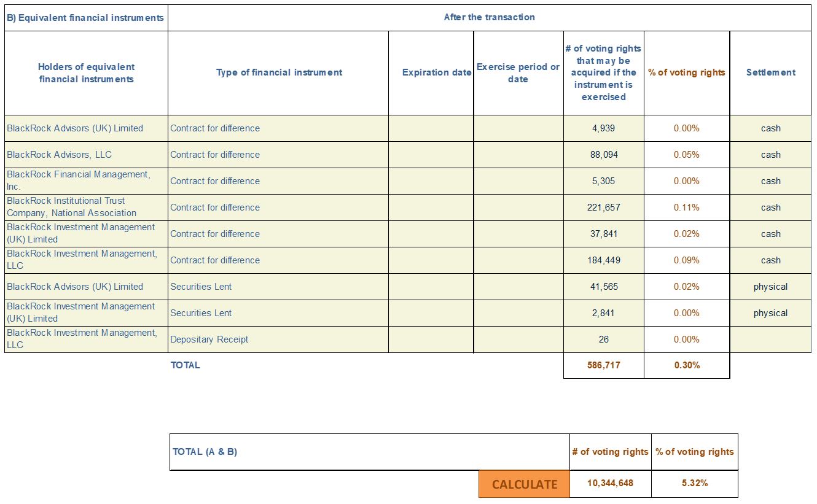817x504 pixels.
Task: Click the B) Equivalent financial instruments header
Action: [x=86, y=18]
